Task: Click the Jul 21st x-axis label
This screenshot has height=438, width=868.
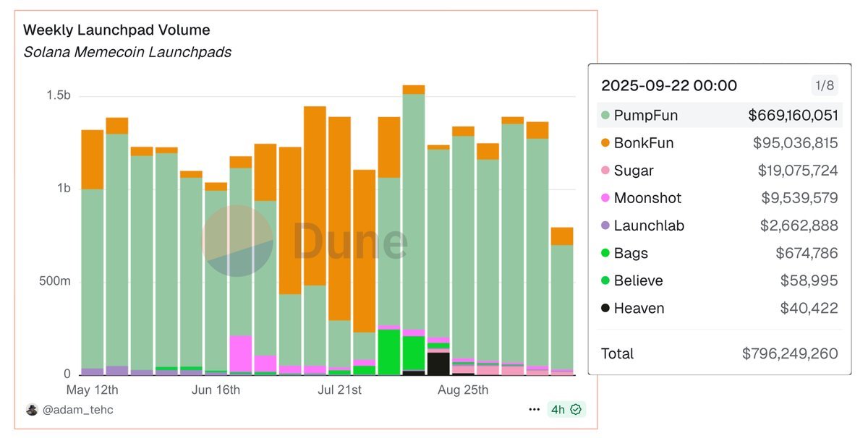Action: pos(339,390)
